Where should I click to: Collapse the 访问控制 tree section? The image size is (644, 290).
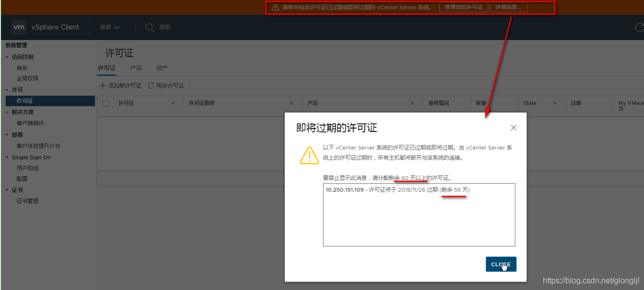pyautogui.click(x=7, y=57)
